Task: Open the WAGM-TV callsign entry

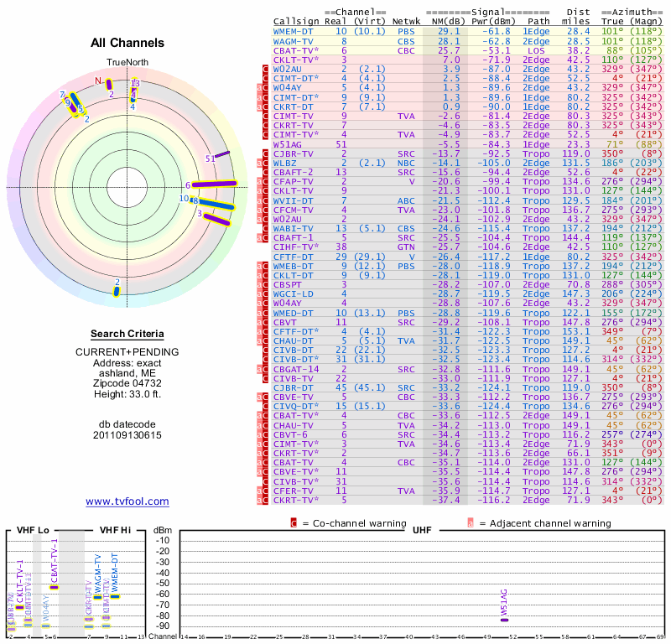Action: click(x=294, y=40)
